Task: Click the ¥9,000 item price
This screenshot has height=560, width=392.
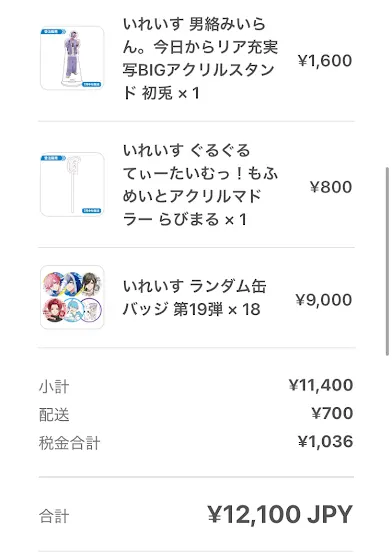Action: point(324,300)
